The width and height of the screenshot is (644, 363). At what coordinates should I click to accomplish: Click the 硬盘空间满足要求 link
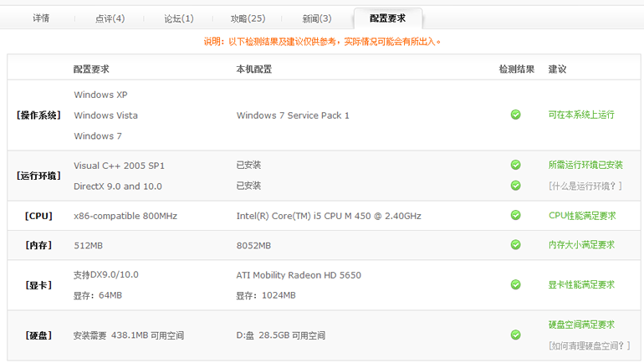tap(581, 325)
